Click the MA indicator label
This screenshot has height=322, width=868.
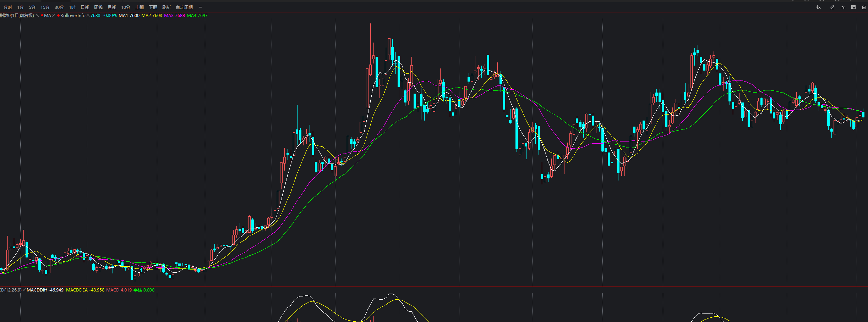[47, 16]
